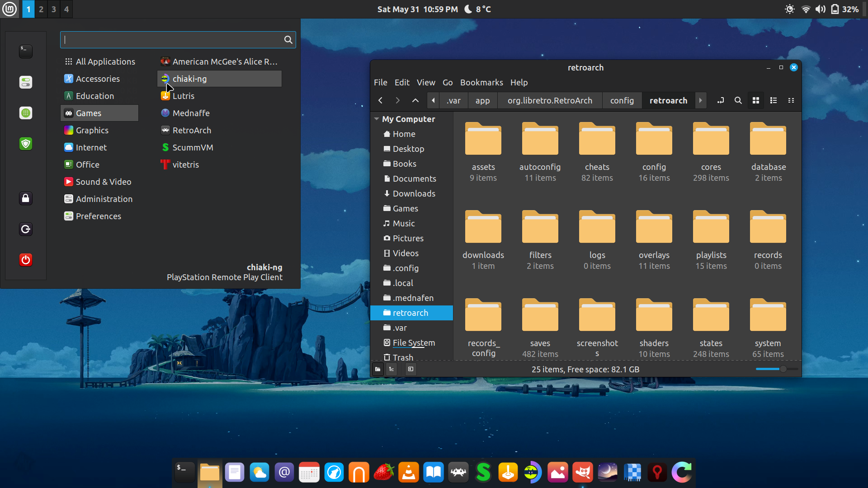Open the File menu

tap(381, 82)
